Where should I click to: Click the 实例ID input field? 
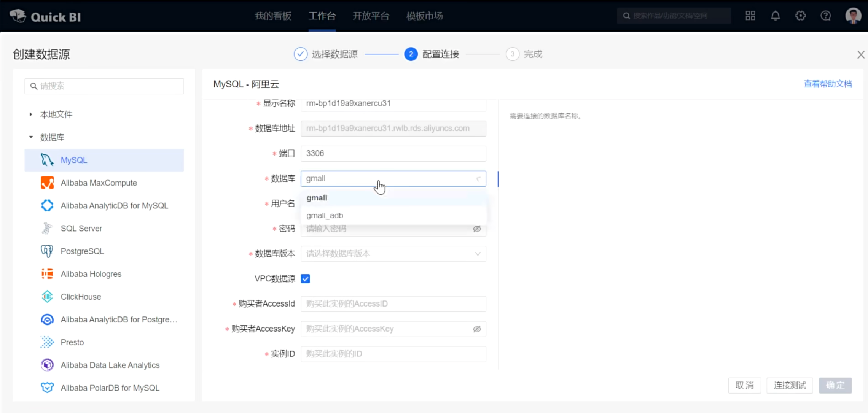tap(393, 354)
